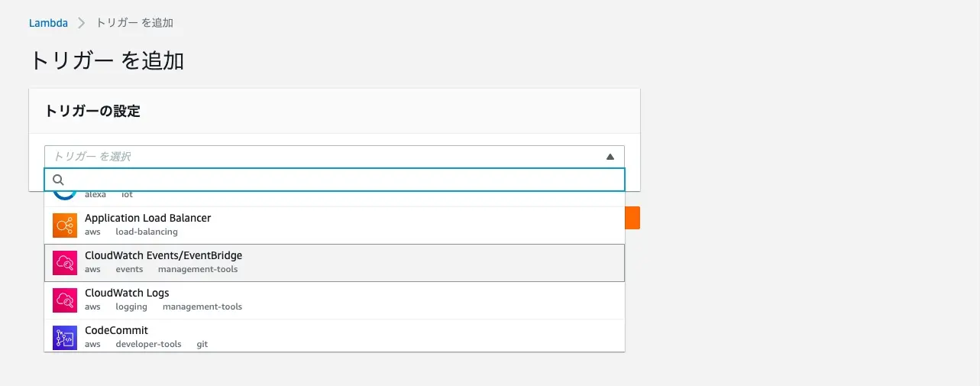Click the CloudWatch Logs pink icon

click(x=65, y=300)
